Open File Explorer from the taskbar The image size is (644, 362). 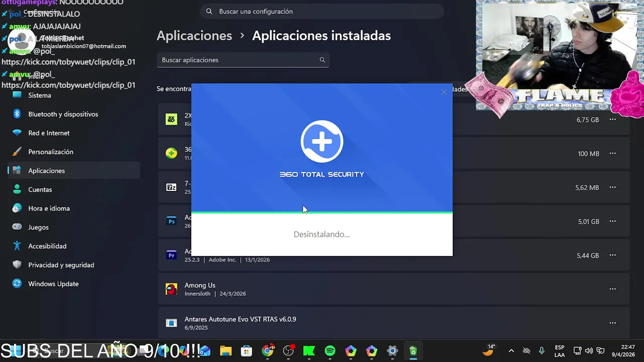pyautogui.click(x=225, y=351)
